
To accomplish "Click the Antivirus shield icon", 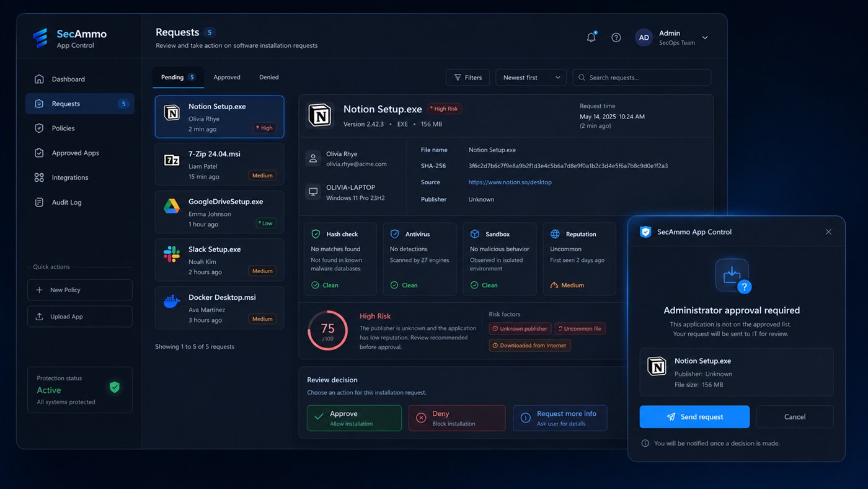I will 394,234.
